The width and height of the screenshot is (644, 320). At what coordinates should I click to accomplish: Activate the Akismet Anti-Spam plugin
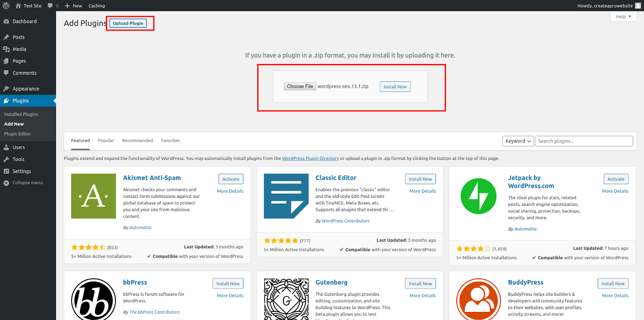click(x=231, y=179)
